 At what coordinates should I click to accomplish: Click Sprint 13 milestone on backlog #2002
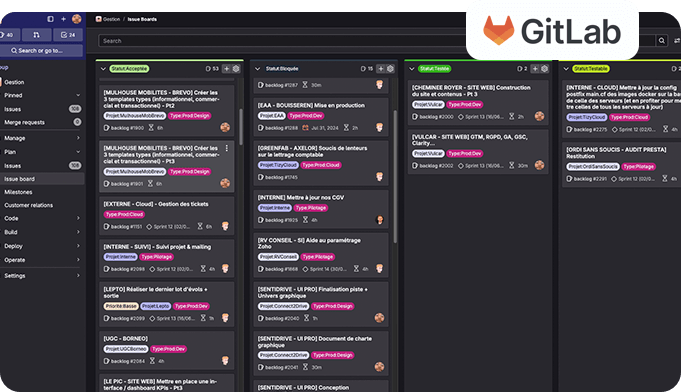[481, 165]
